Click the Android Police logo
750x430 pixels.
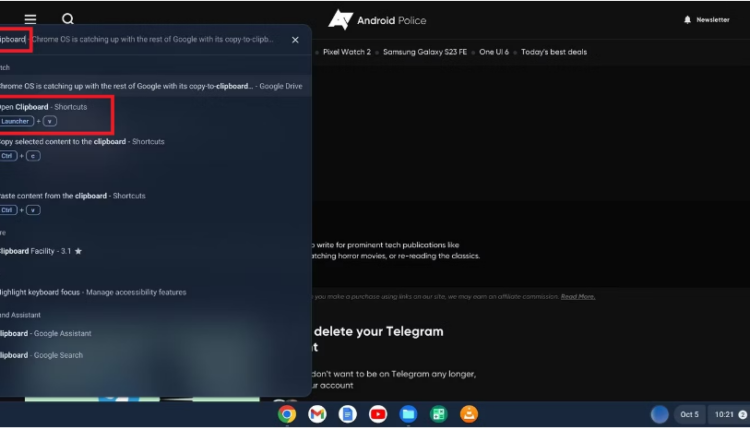377,20
